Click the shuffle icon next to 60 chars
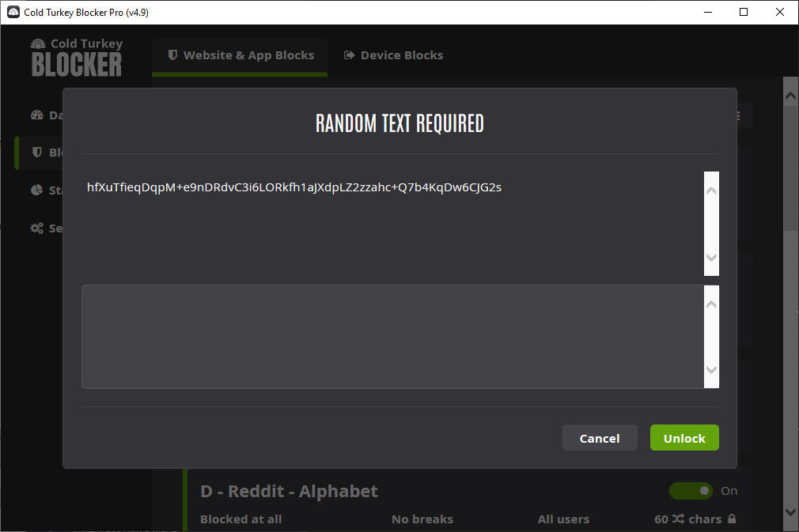This screenshot has width=799, height=532. click(x=680, y=519)
